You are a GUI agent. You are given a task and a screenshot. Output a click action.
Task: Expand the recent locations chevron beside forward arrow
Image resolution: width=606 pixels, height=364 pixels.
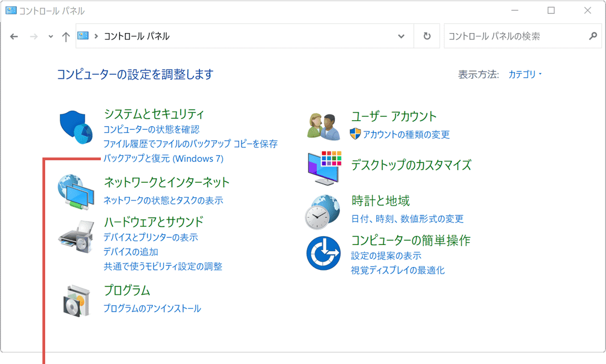pos(50,35)
